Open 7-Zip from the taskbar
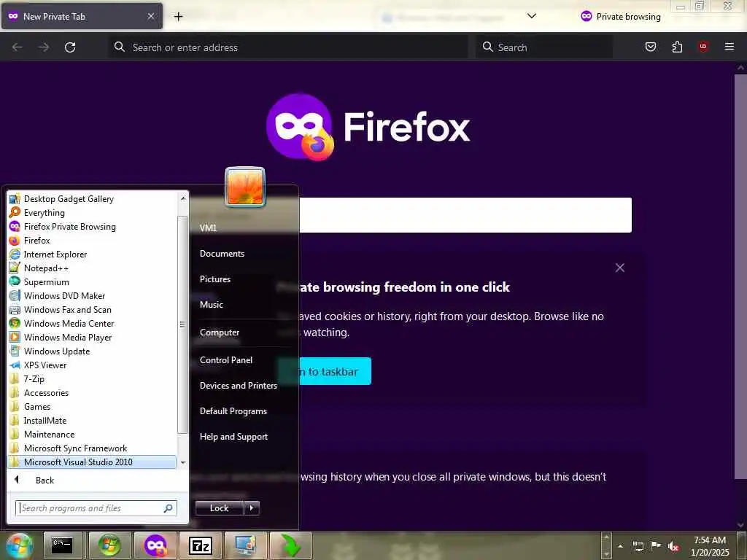The width and height of the screenshot is (747, 560). pyautogui.click(x=201, y=545)
